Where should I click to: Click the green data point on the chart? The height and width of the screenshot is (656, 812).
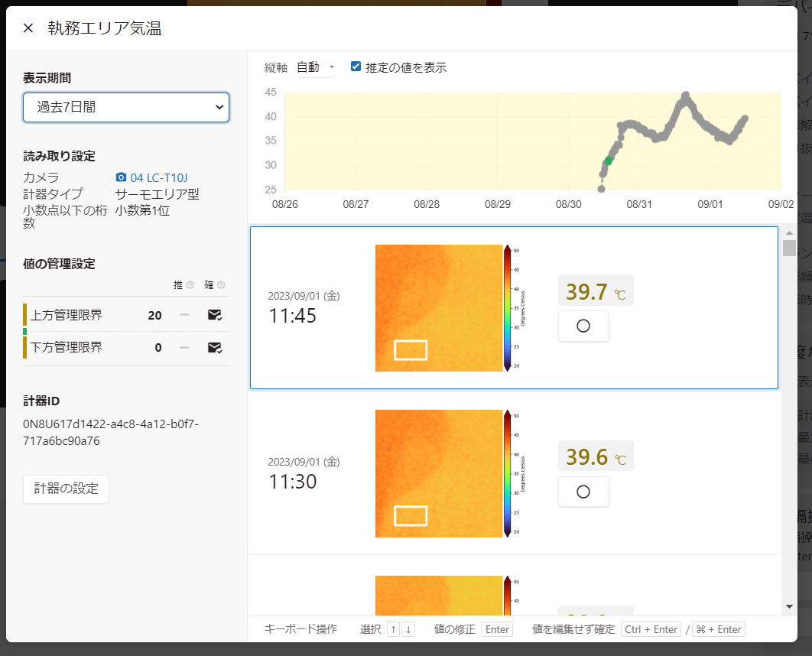coord(609,161)
